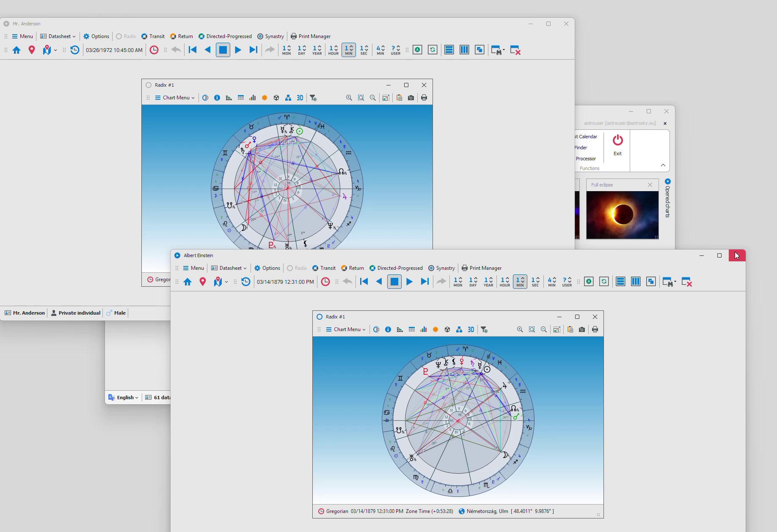Click the Private individual status entry
Screen dimensions: 777x532
(x=76, y=313)
